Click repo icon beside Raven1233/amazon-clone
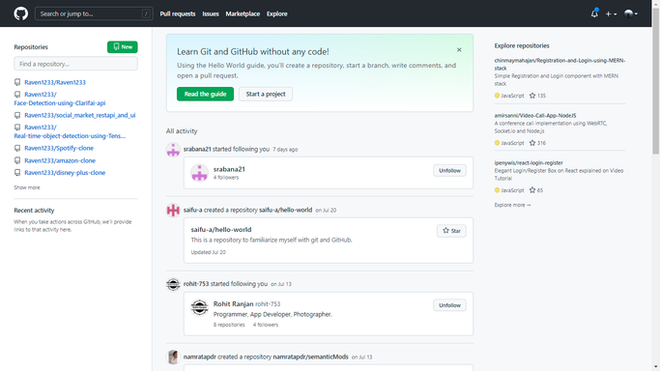Viewport: 660px width, 371px height. pyautogui.click(x=17, y=160)
